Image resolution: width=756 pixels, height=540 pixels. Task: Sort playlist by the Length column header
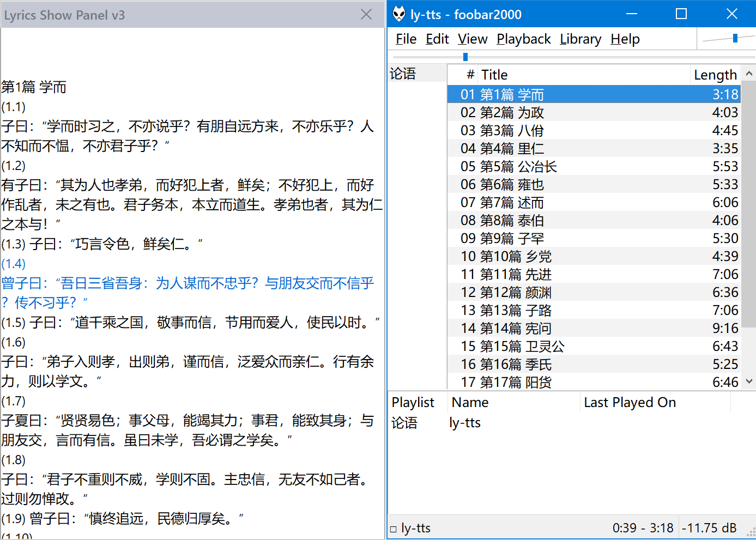tap(715, 75)
